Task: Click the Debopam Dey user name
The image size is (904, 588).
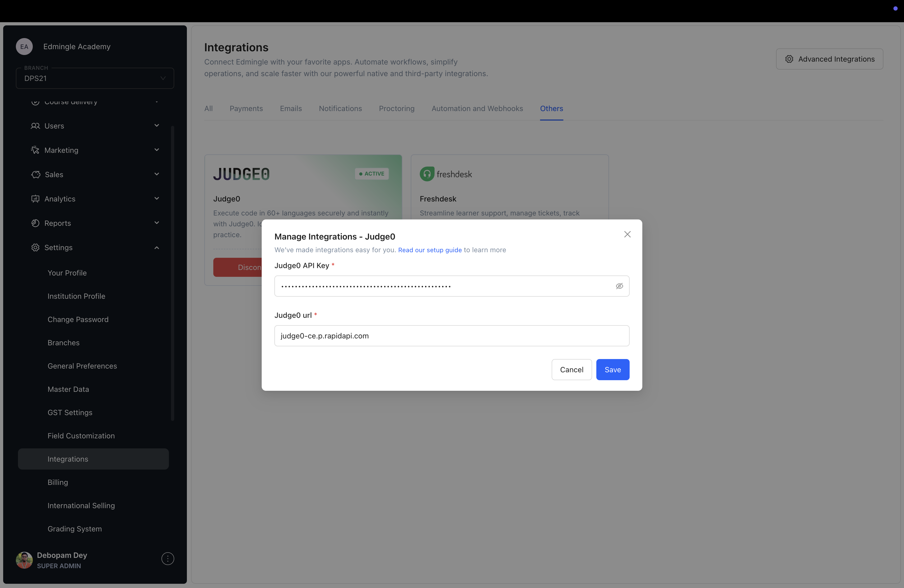Action: (x=62, y=555)
